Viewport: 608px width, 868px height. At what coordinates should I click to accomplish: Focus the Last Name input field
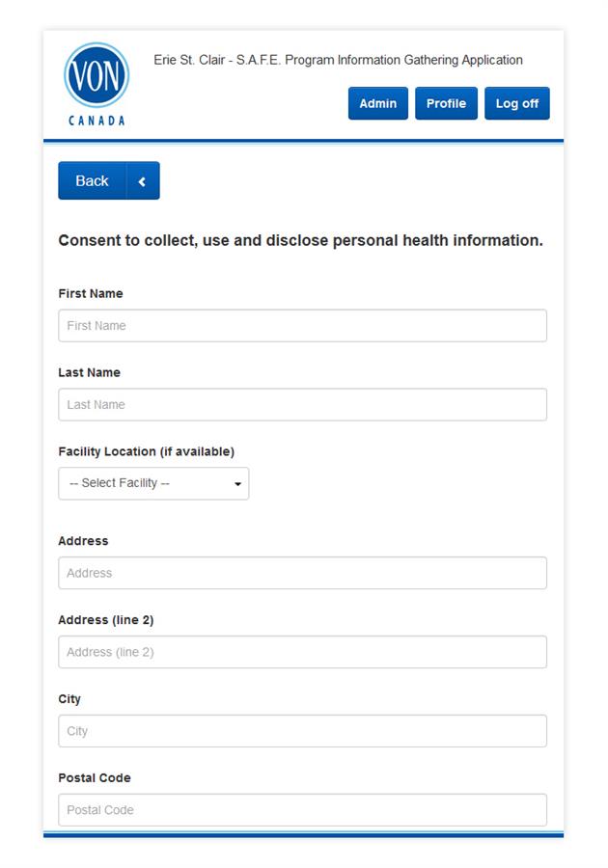pos(302,405)
